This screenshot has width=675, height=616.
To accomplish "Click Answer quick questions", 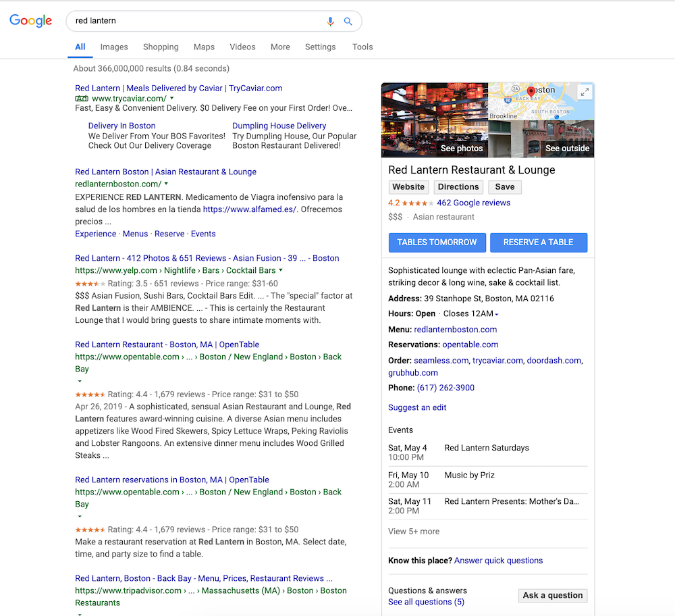I will [499, 561].
